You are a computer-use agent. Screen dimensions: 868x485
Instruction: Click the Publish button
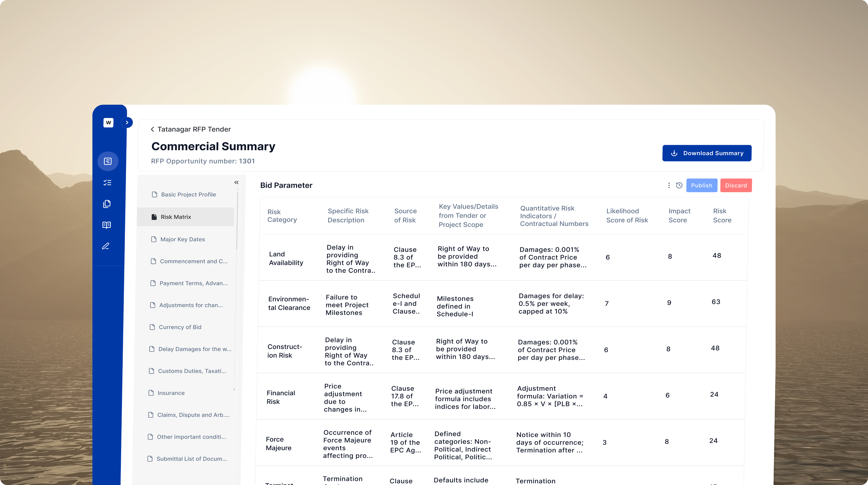click(702, 185)
